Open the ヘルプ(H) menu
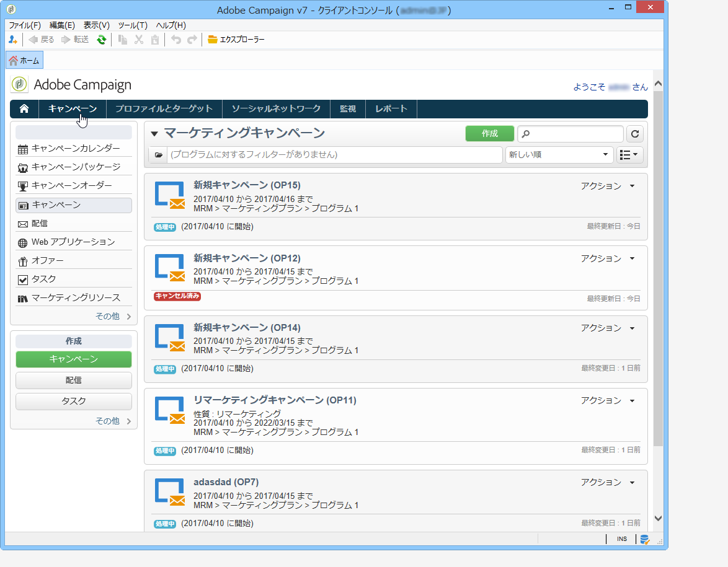The image size is (728, 567). pos(171,25)
